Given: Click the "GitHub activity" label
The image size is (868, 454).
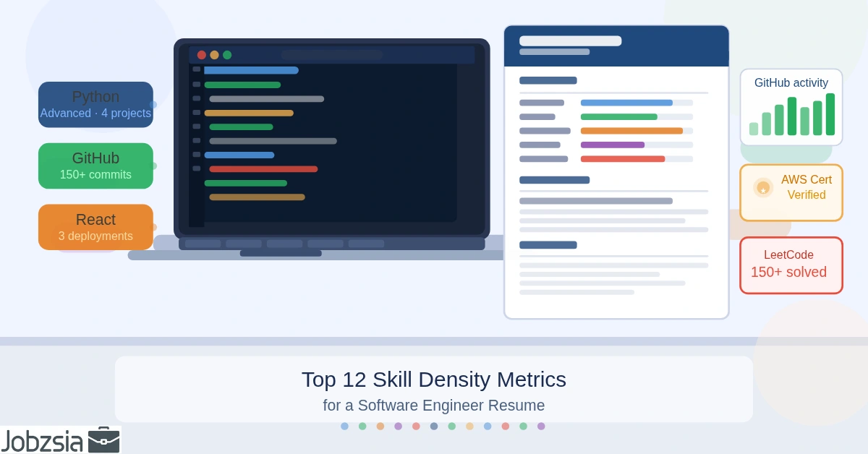Looking at the screenshot, I should [x=791, y=83].
